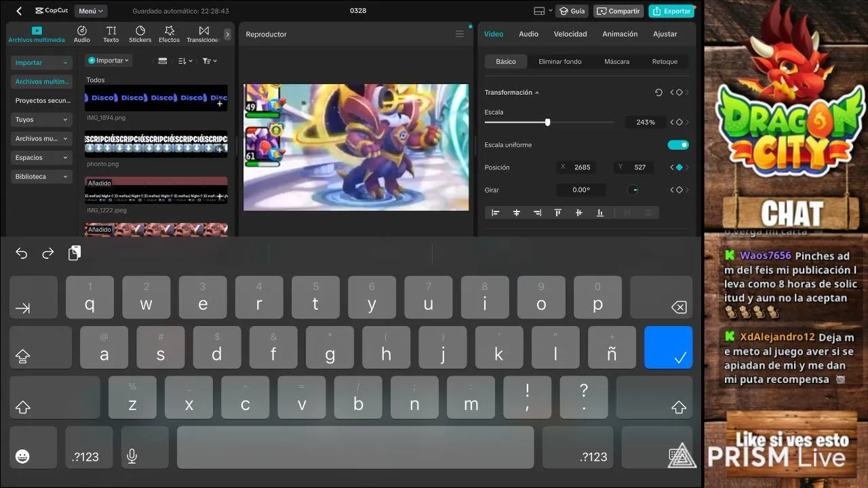Viewport: 868px width, 488px height.
Task: Open the Guía button
Action: [572, 11]
